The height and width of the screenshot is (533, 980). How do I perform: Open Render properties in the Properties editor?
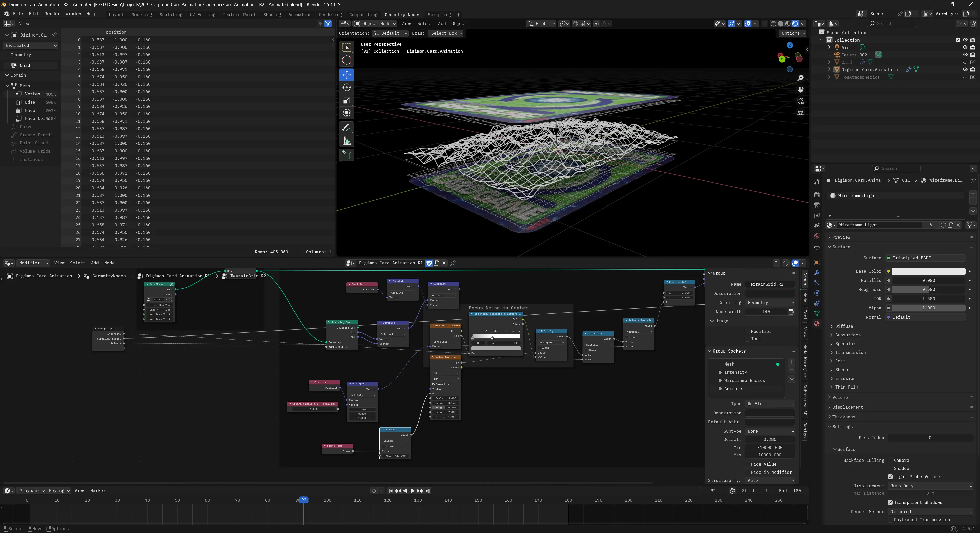click(817, 195)
